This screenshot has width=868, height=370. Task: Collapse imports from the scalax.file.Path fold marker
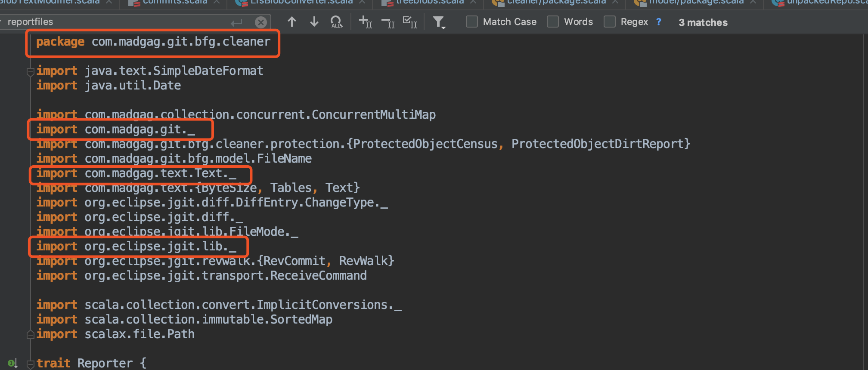(x=31, y=334)
